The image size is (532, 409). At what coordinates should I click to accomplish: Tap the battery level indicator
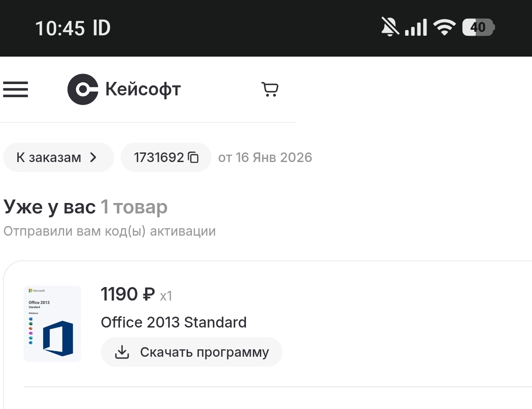(478, 28)
